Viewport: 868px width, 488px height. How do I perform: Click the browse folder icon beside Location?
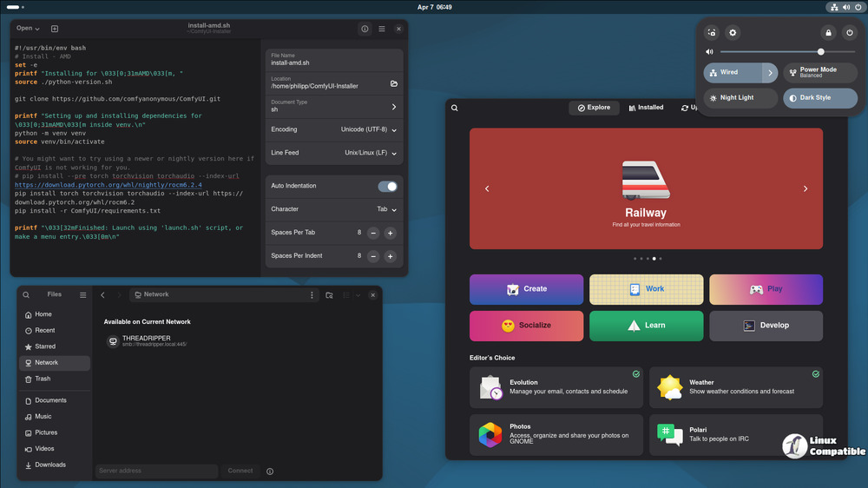pos(393,83)
